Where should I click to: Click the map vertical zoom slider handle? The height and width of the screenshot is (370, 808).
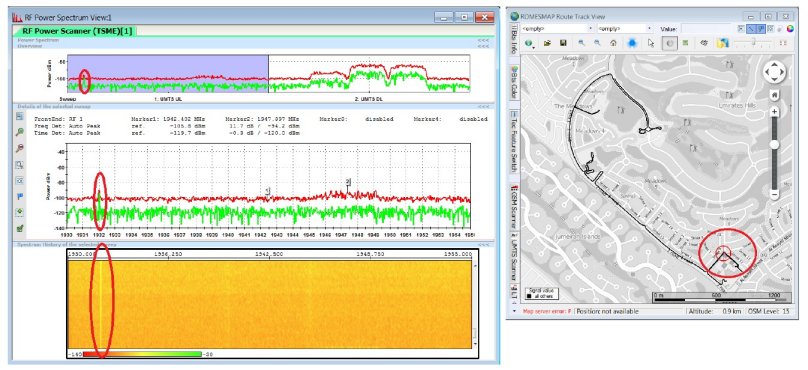pos(774,145)
